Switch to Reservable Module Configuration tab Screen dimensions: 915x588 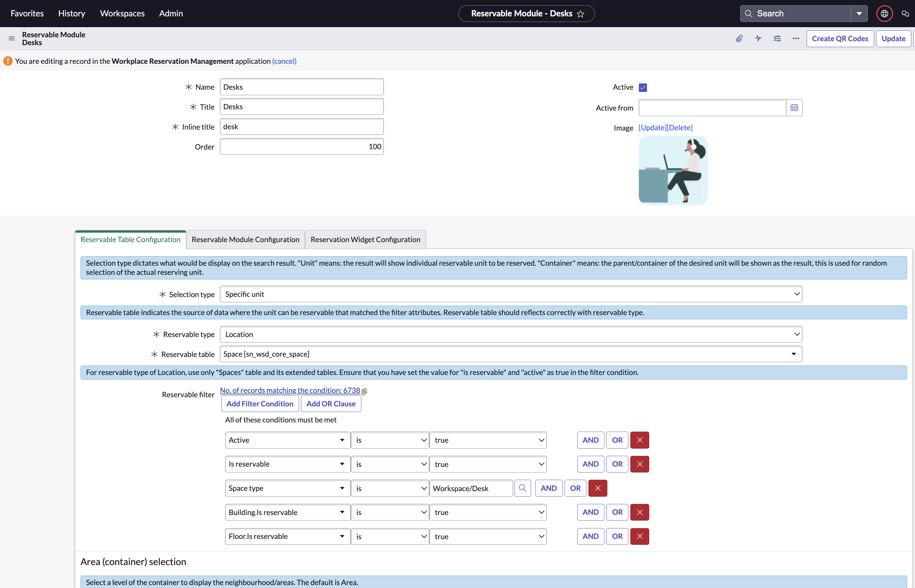(245, 240)
